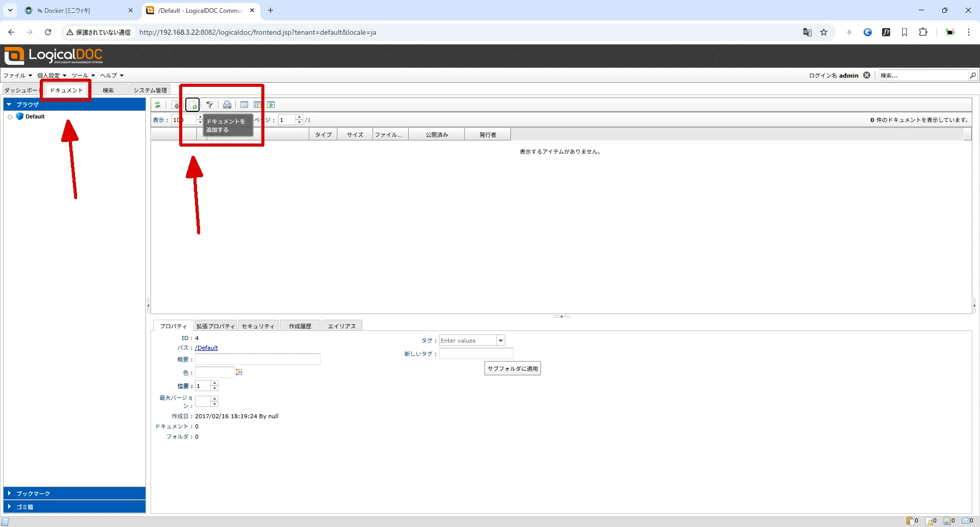Switch to the 検索 tab

[108, 90]
